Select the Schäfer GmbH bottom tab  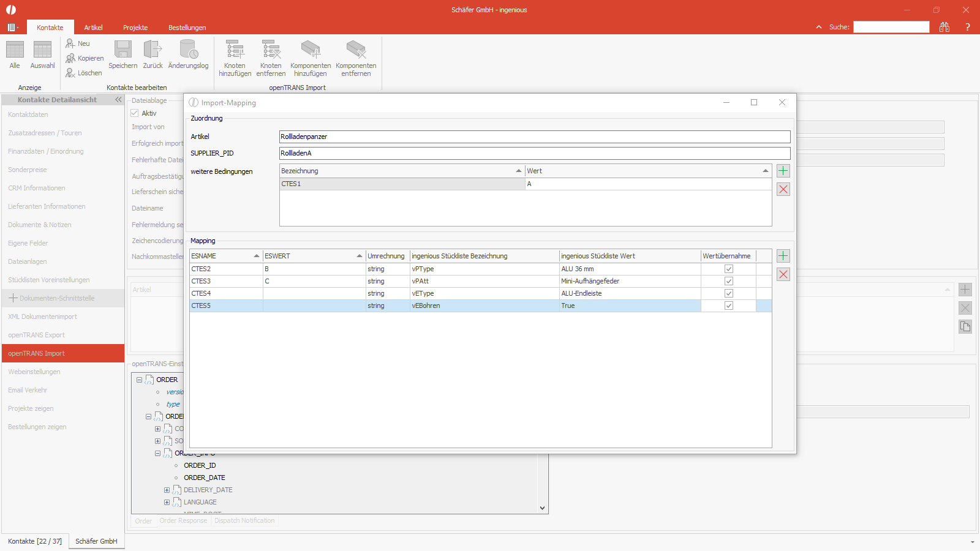pyautogui.click(x=96, y=541)
